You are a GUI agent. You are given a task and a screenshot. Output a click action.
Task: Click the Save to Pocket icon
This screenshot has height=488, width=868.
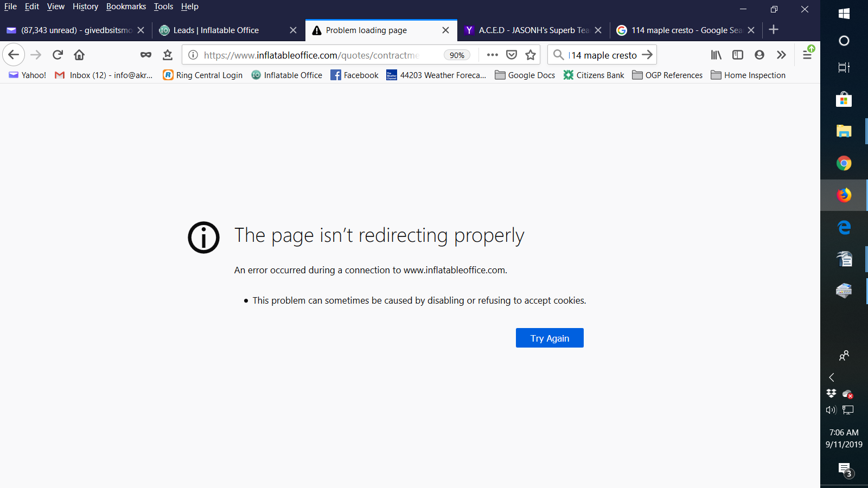511,55
